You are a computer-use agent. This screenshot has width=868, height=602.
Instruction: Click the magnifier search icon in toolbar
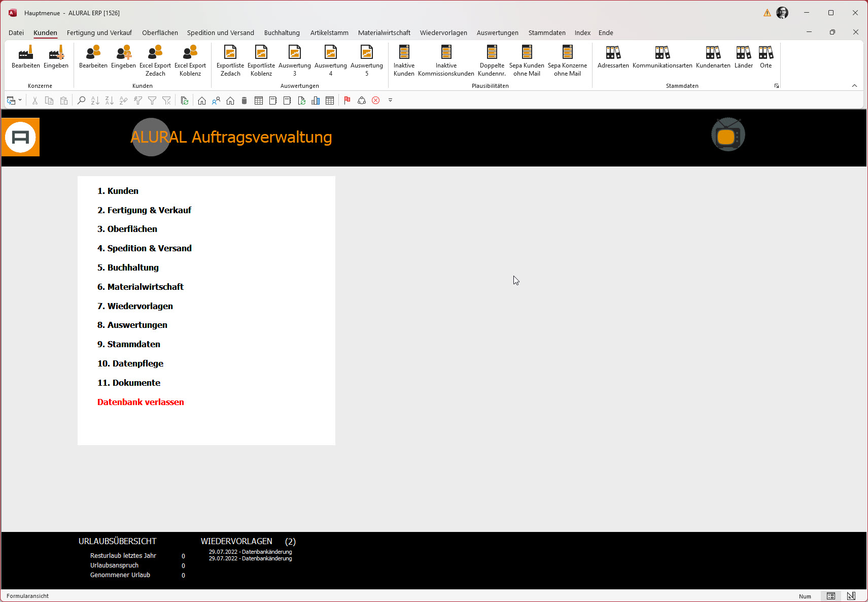point(81,101)
